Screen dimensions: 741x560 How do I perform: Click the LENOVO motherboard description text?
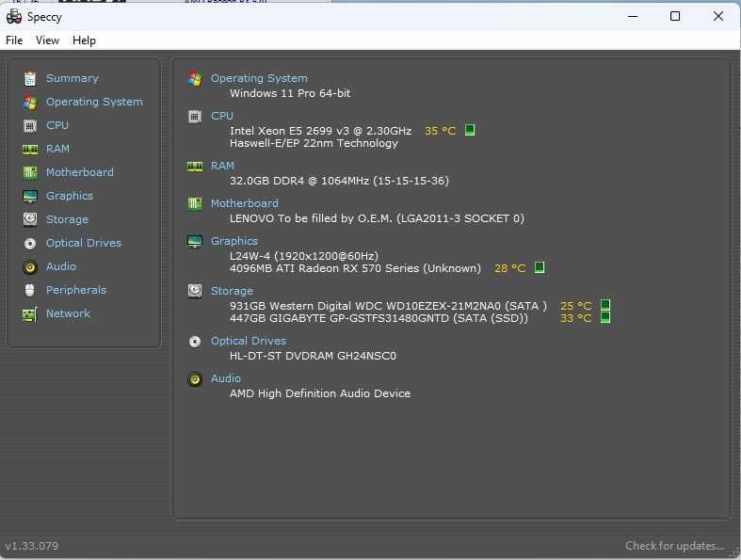click(x=377, y=218)
